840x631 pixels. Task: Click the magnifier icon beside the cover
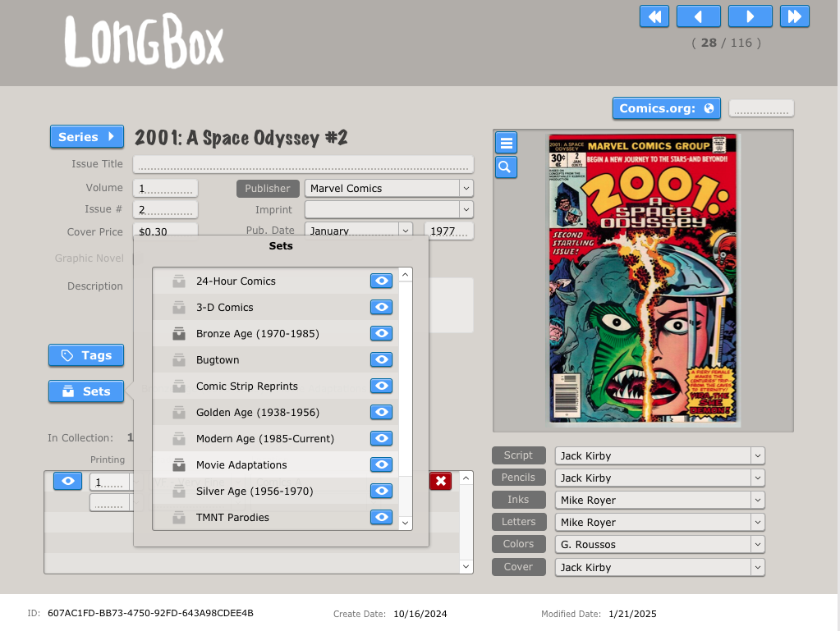(x=507, y=167)
